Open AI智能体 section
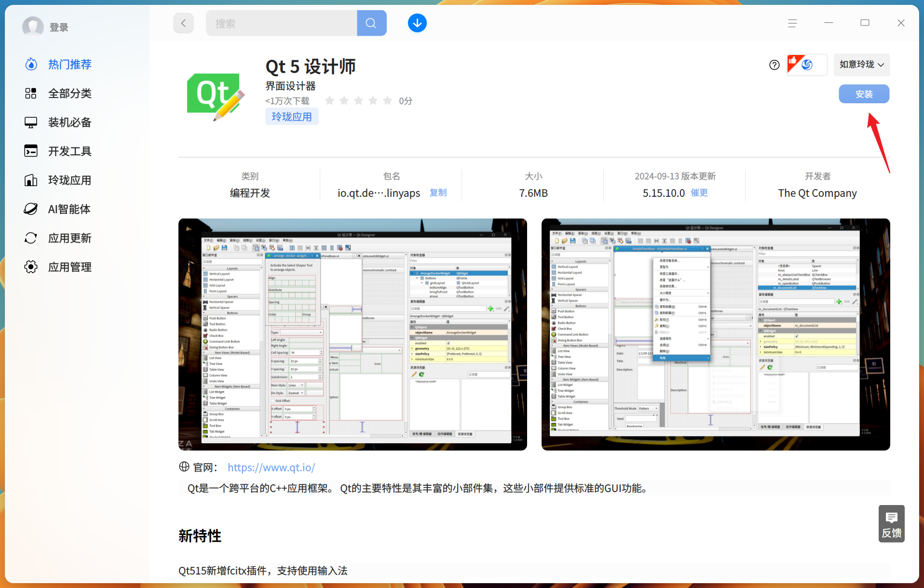Viewport: 924px width, 588px height. click(69, 209)
